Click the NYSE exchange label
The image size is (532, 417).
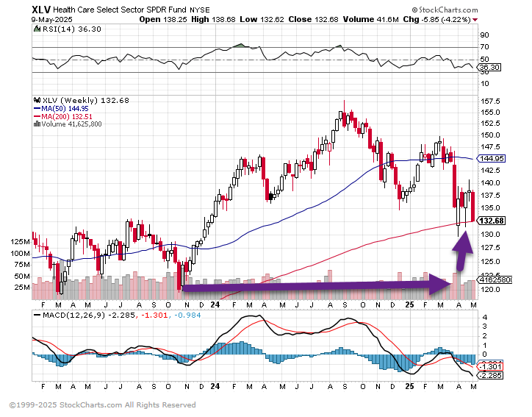[200, 10]
